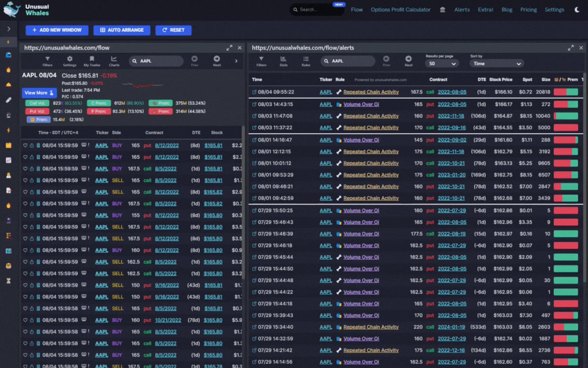This screenshot has width=588, height=368.
Task: Open the Settings gear in flow window
Action: 70,61
